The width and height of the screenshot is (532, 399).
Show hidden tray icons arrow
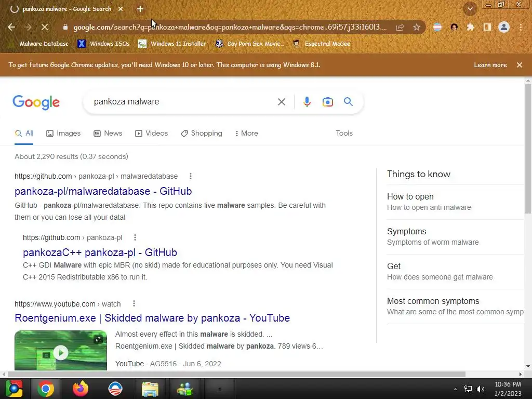[x=455, y=389]
